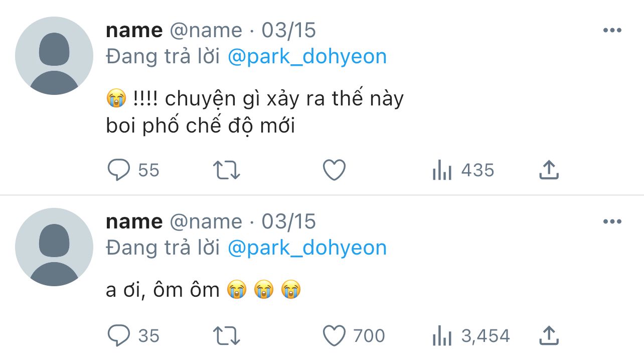Like the tweet with 700 likes
The image size is (644, 356).
[x=334, y=335]
